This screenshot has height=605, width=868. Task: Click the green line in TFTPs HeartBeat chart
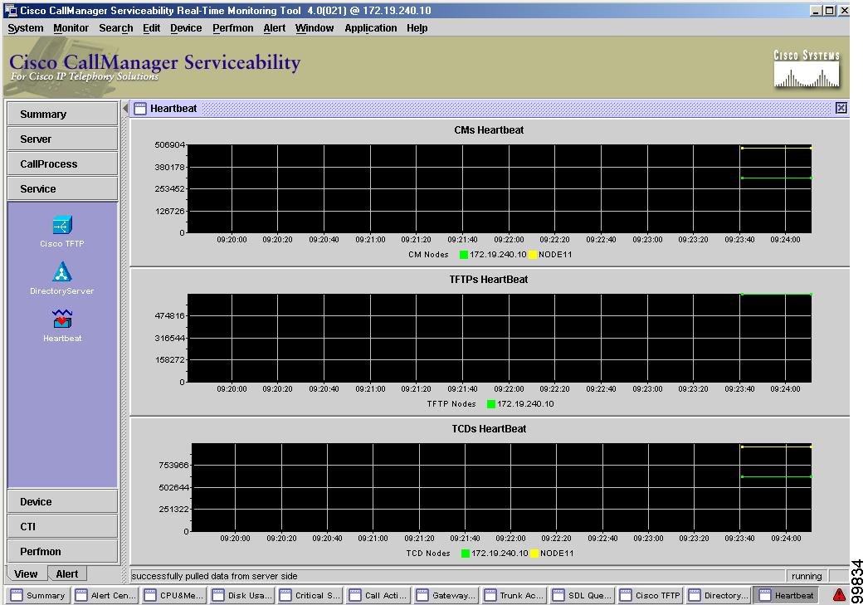click(x=776, y=295)
